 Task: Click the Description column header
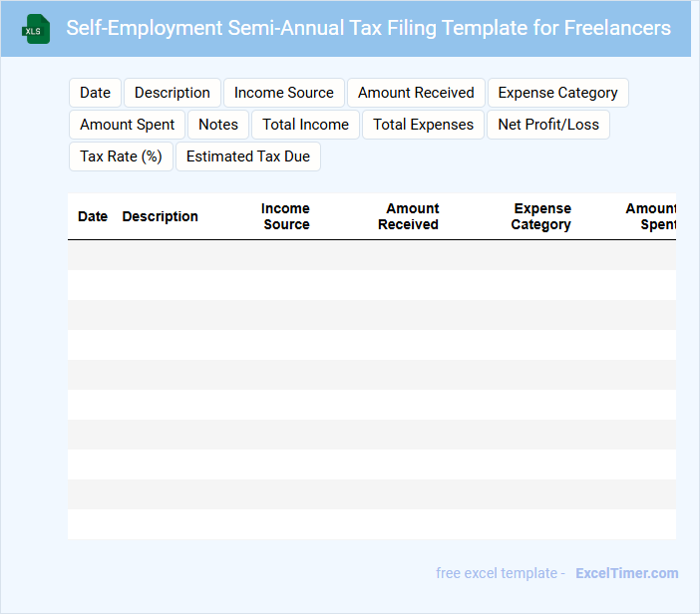point(160,216)
